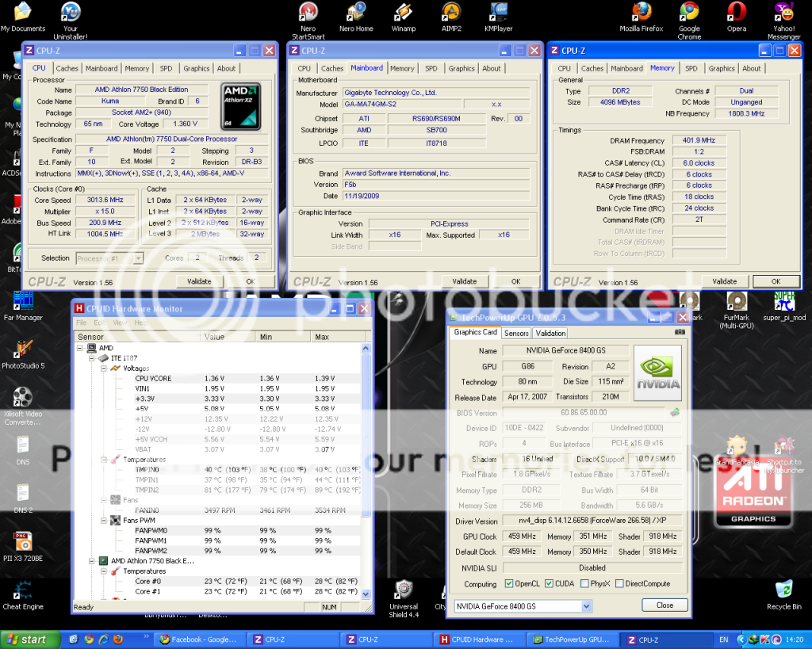Image resolution: width=812 pixels, height=649 pixels.
Task: Collapse the ITE IT87 tree node
Action: (92, 358)
